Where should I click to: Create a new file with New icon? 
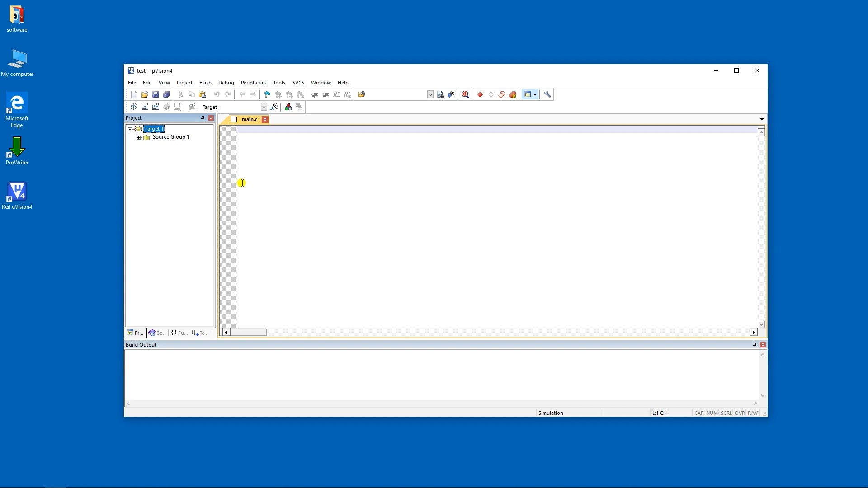click(x=134, y=94)
